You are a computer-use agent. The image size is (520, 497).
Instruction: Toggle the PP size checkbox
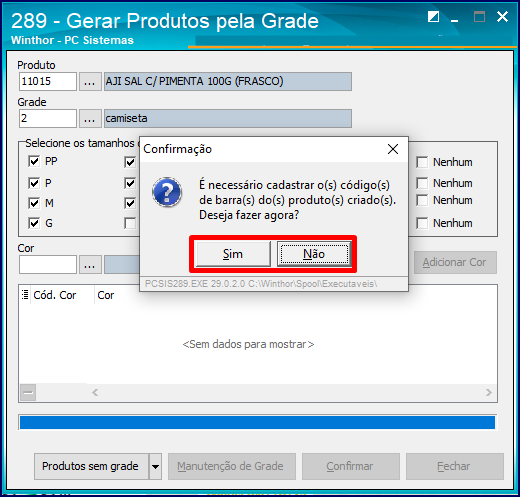pyautogui.click(x=34, y=161)
